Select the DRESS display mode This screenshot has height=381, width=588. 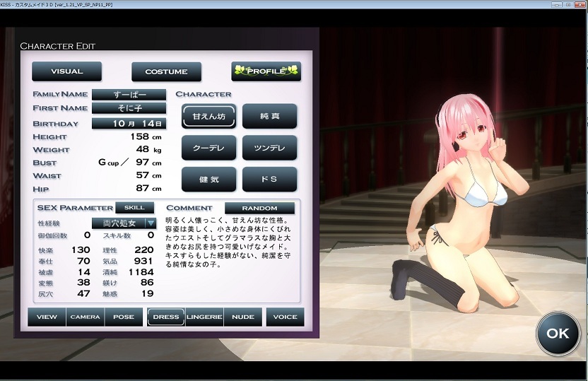click(x=166, y=317)
